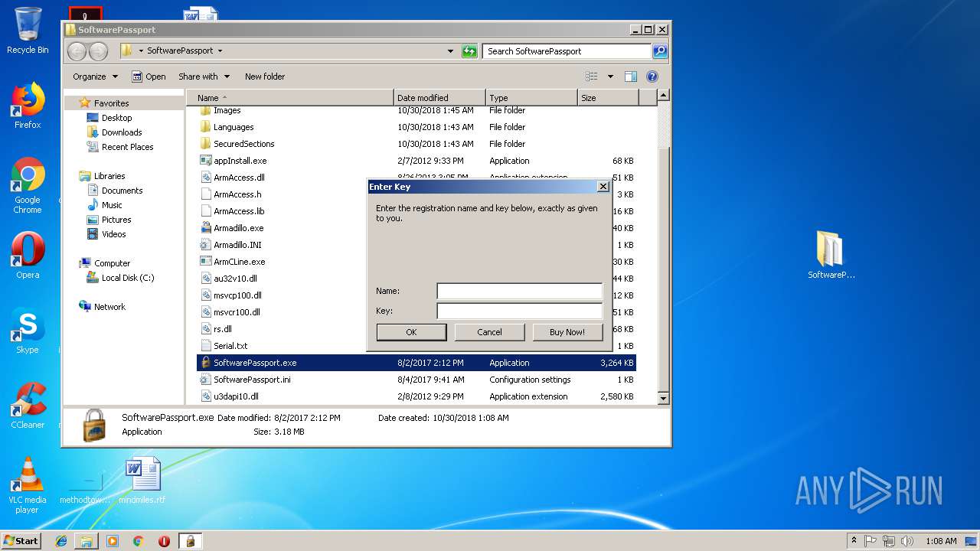This screenshot has width=980, height=551.
Task: Click the Refresh button beside address bar
Action: [x=469, y=51]
